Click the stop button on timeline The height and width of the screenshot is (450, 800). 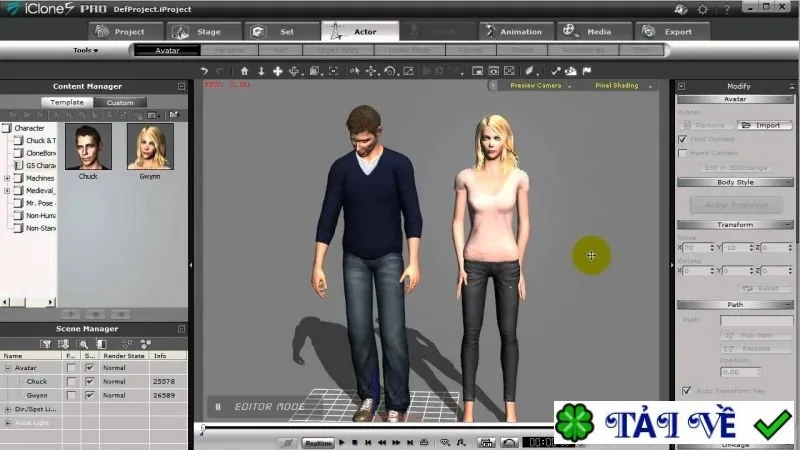point(355,442)
